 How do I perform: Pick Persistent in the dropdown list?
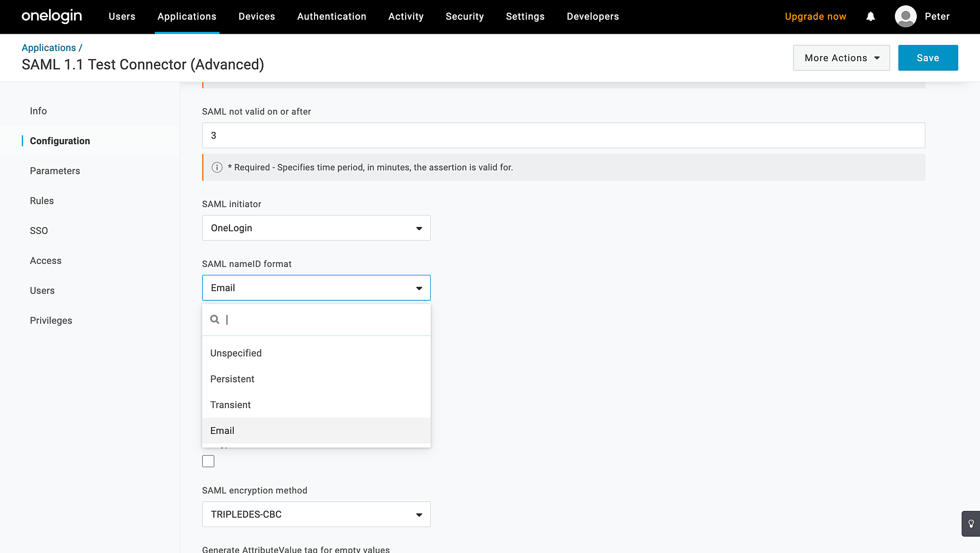coord(232,379)
